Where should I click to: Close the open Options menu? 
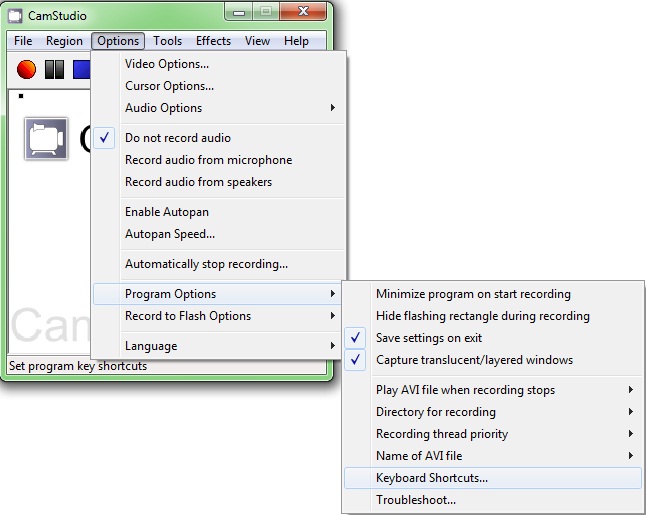click(x=118, y=41)
